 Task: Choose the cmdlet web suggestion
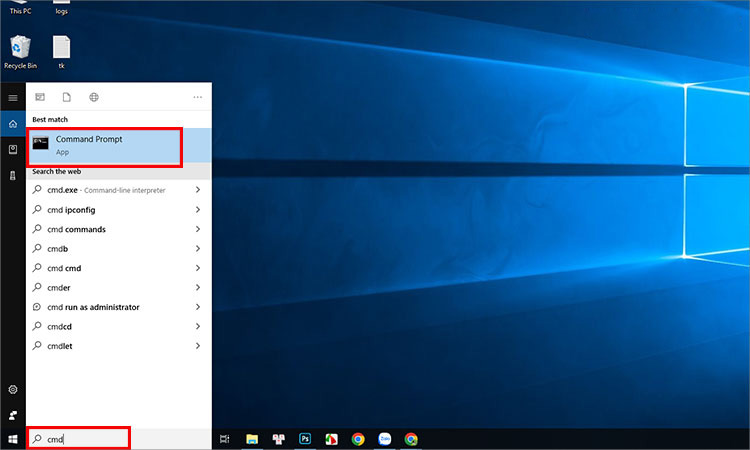click(x=119, y=346)
